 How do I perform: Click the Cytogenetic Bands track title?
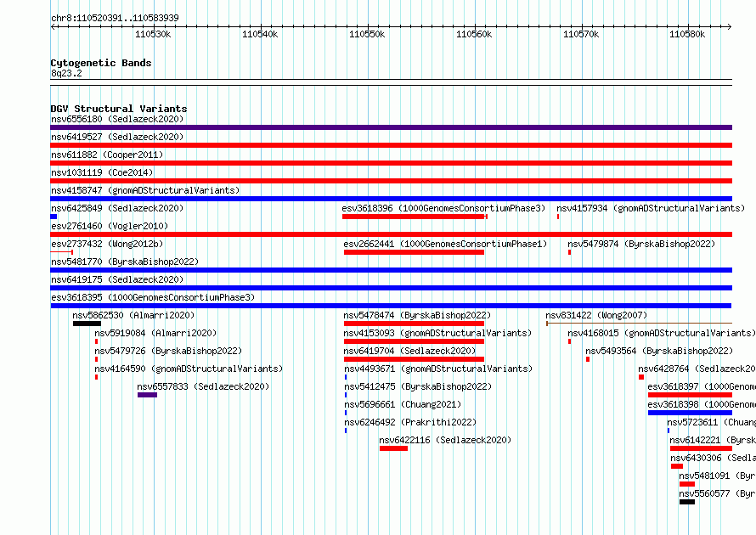point(101,63)
